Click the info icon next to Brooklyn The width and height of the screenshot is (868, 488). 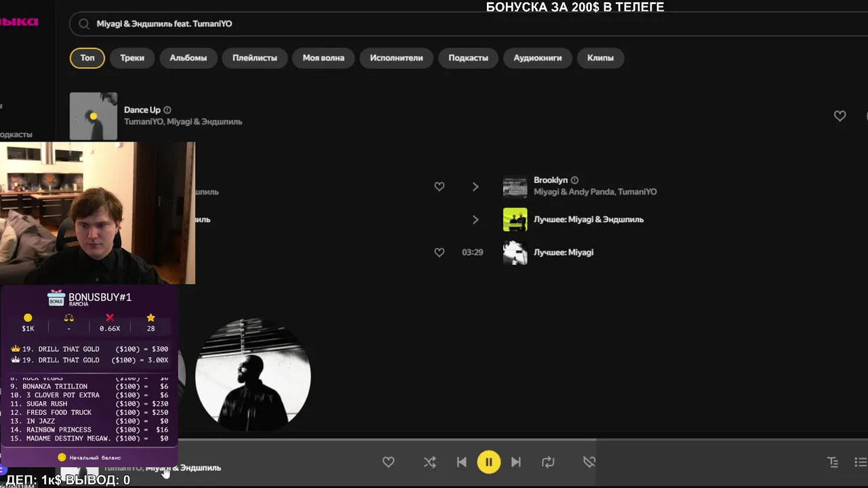(574, 180)
